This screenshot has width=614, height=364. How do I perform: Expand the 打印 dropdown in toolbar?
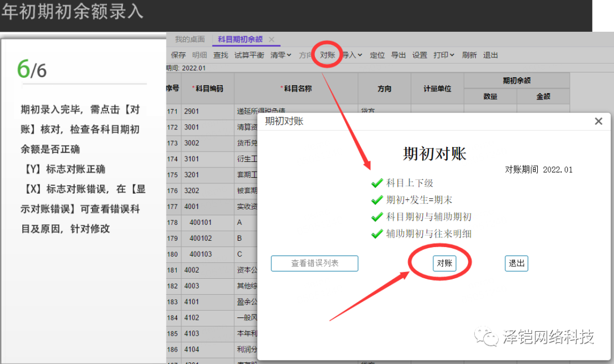[x=444, y=55]
